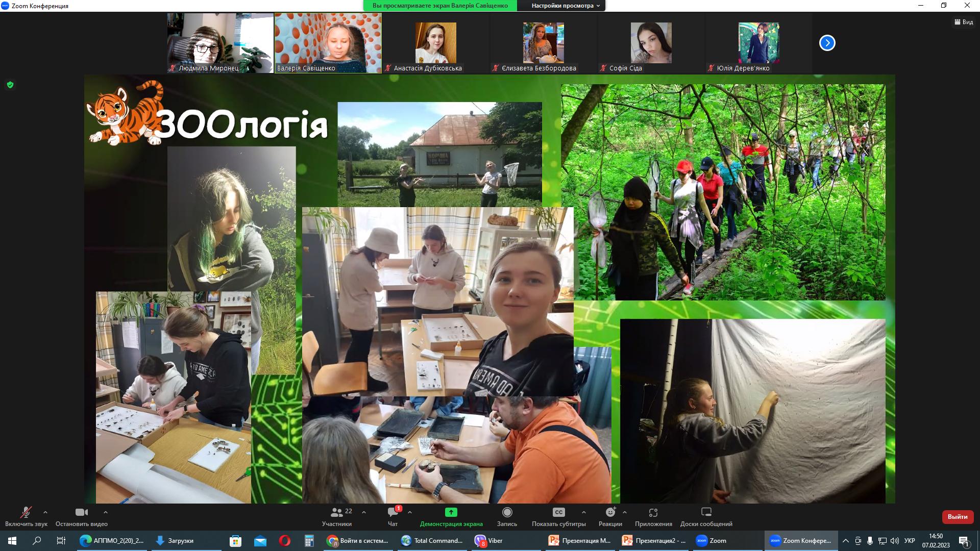Open the Participants panel icon
The image size is (980, 551).
coord(337,512)
